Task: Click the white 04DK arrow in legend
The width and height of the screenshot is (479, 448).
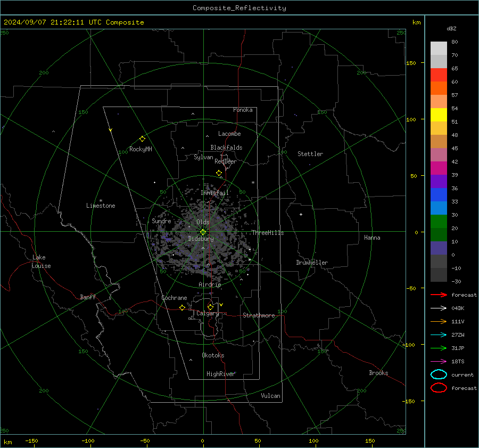Action: pos(439,308)
